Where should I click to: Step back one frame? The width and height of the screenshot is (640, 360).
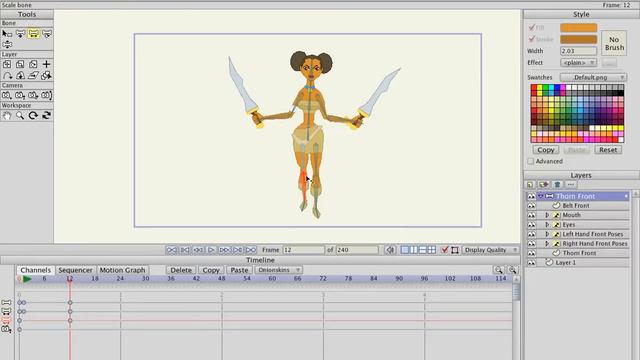[198, 250]
